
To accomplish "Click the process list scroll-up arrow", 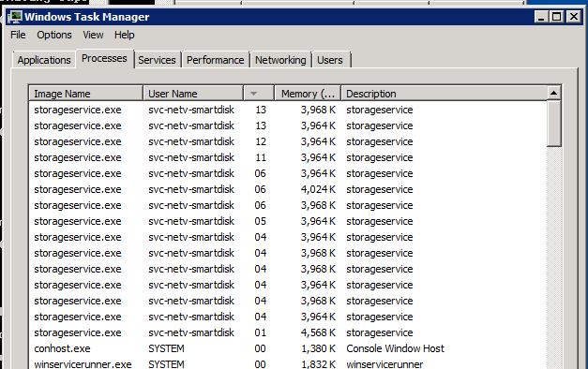I will coord(554,93).
